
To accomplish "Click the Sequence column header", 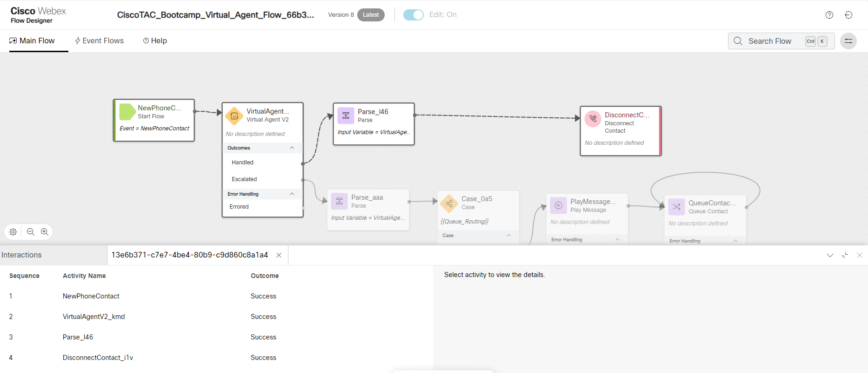I will click(24, 276).
